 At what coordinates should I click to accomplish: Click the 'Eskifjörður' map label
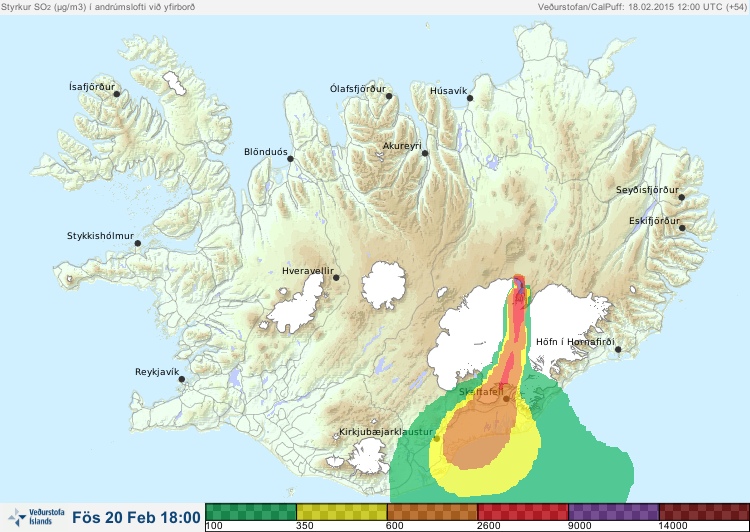654,221
